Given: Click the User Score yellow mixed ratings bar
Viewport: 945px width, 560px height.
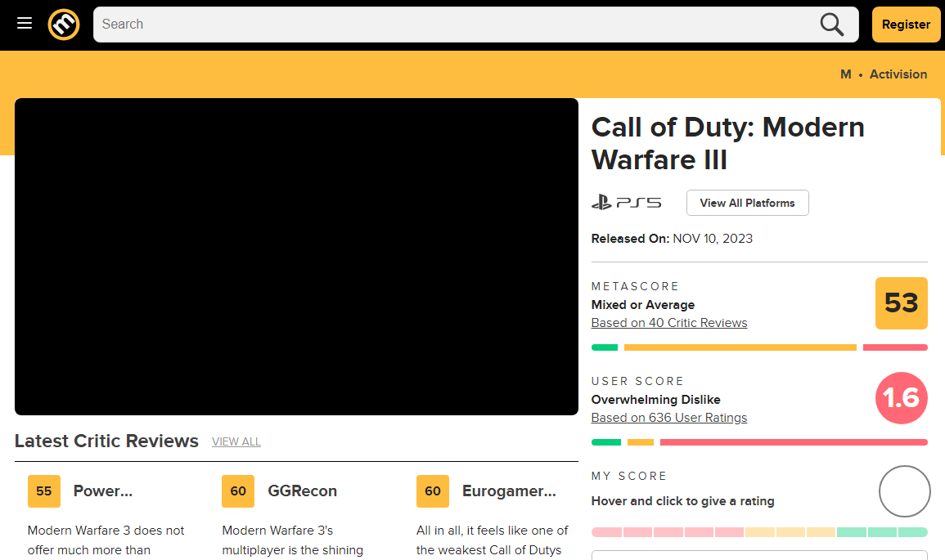Looking at the screenshot, I should click(x=641, y=442).
